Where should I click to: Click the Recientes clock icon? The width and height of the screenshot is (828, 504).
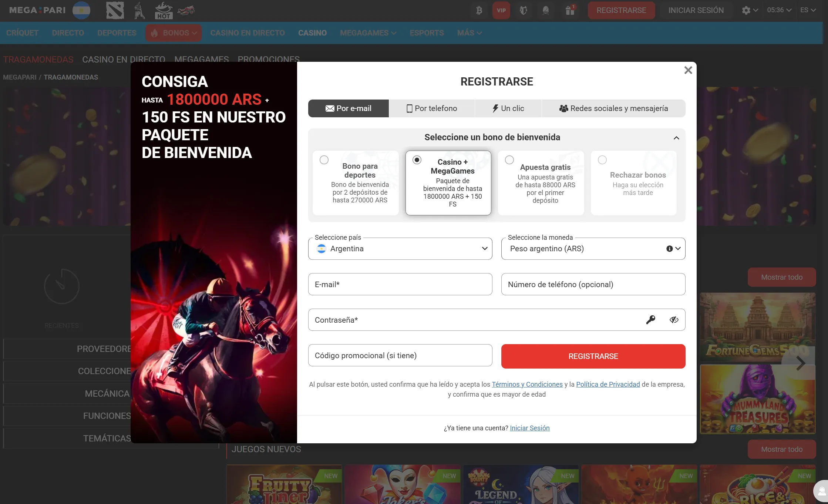click(x=62, y=286)
